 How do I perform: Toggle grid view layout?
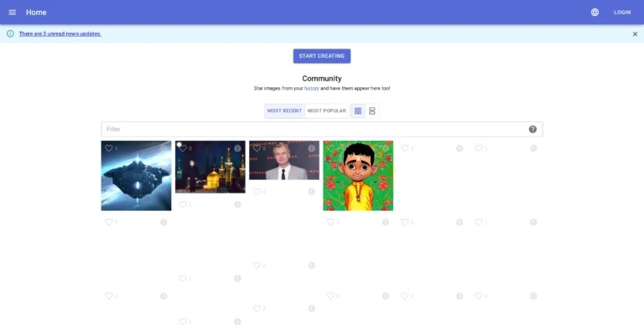(358, 111)
